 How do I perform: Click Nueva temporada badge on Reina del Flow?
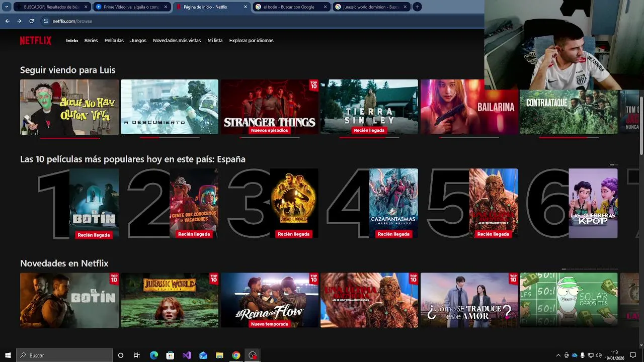coord(270,324)
